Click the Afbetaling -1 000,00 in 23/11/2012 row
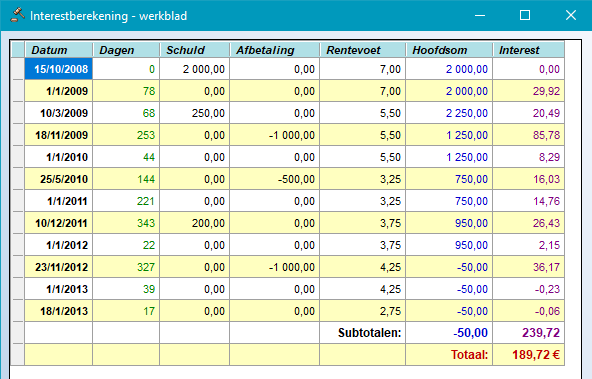The height and width of the screenshot is (379, 592). coord(274,267)
